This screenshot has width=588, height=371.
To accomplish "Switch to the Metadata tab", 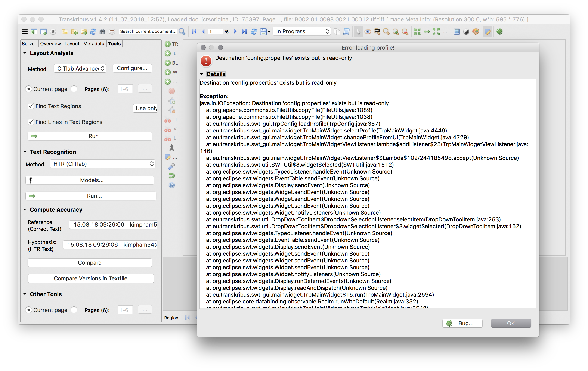I will pyautogui.click(x=94, y=43).
